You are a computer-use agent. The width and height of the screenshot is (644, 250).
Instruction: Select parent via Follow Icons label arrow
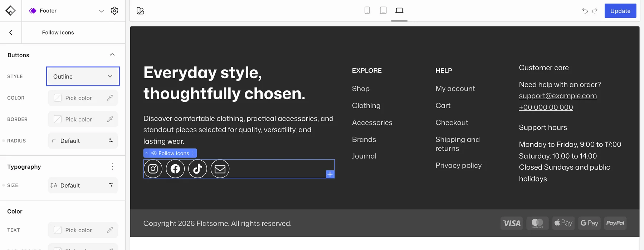click(x=147, y=153)
